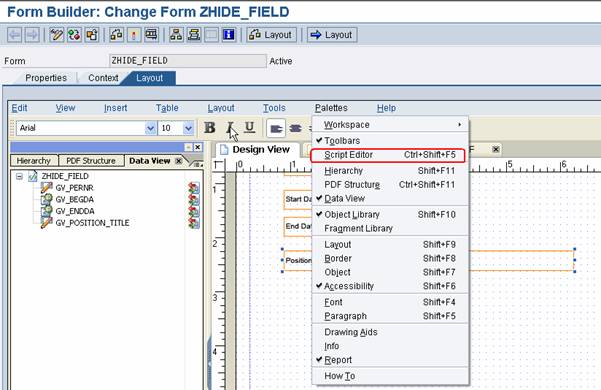Click the overlapping squares icon next to Activate
Image resolution: width=601 pixels, height=390 pixels.
[92, 35]
